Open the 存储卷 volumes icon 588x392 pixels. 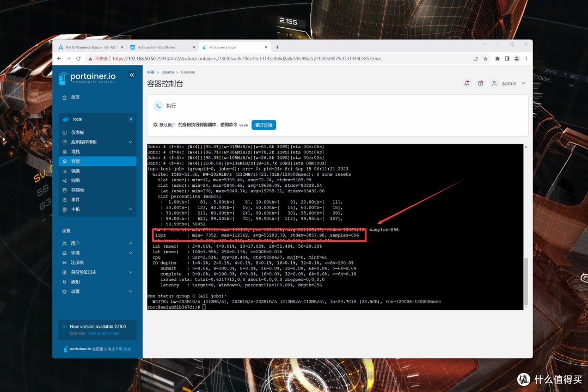(64, 190)
